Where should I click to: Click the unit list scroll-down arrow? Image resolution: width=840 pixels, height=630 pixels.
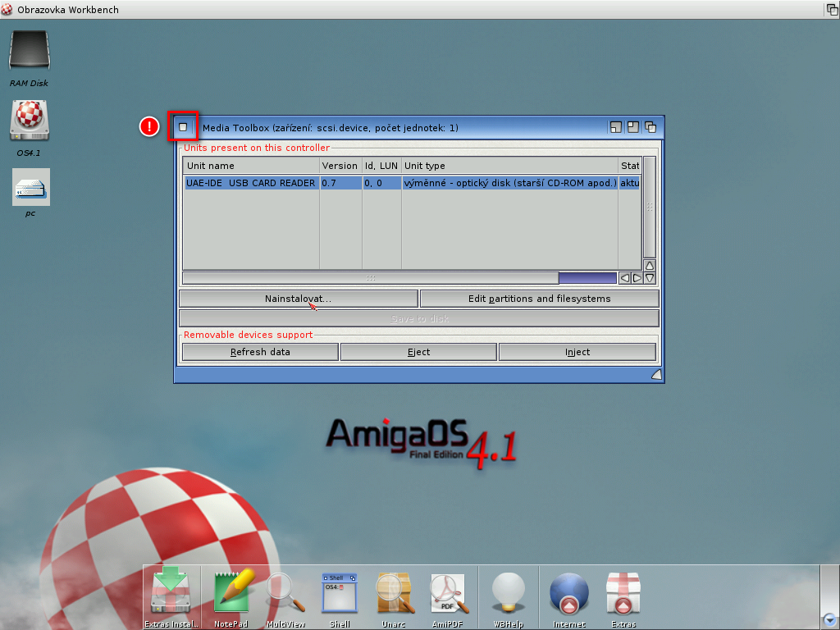pos(650,278)
